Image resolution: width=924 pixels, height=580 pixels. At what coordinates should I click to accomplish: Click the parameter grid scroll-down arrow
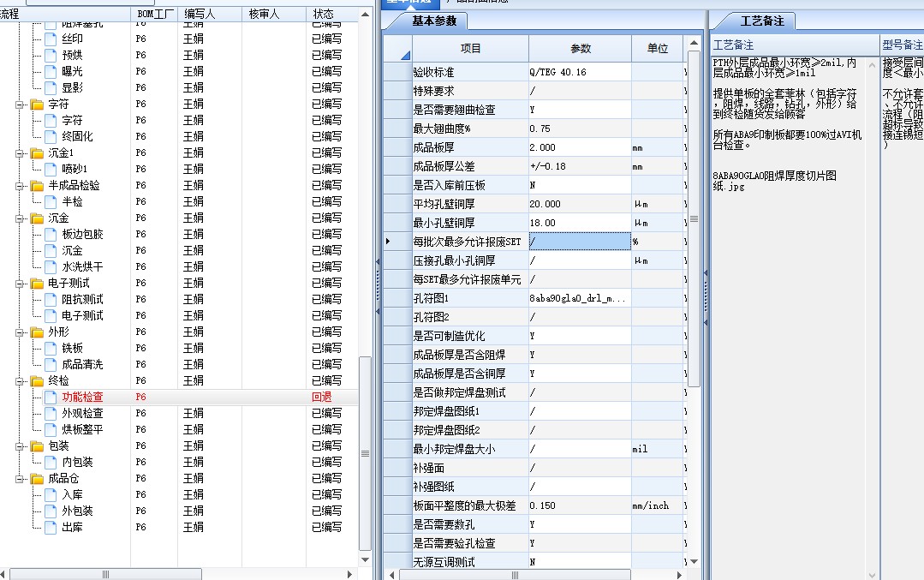click(x=694, y=562)
